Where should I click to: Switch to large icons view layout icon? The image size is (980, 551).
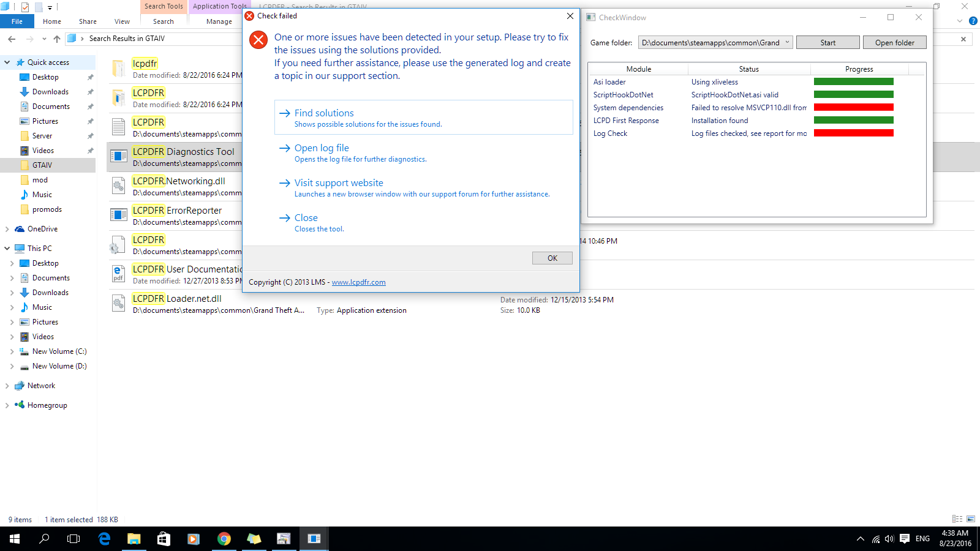[x=971, y=519]
